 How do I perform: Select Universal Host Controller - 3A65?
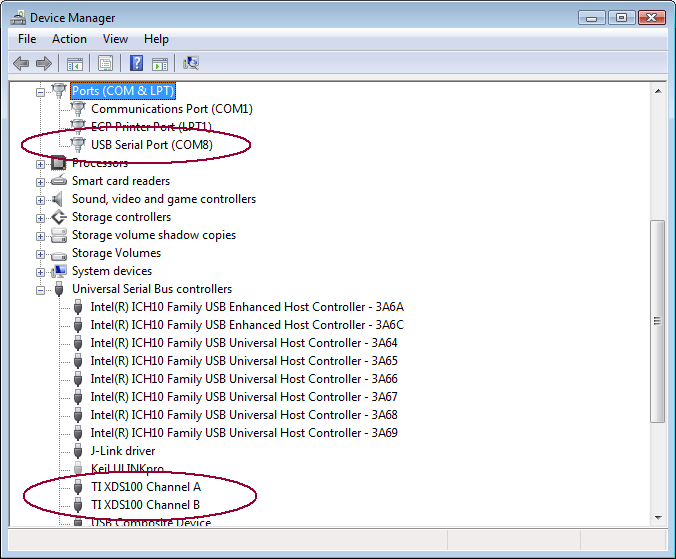(244, 361)
